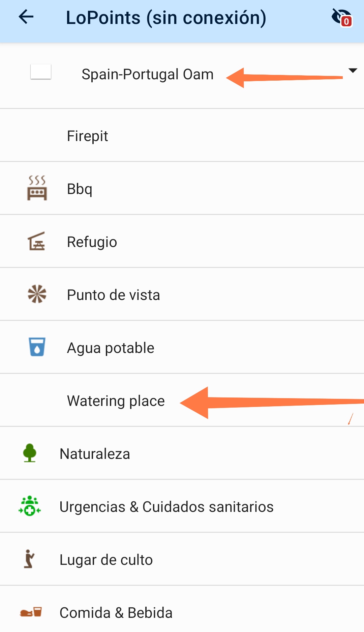364x632 pixels.
Task: Tap the Punto de vista icon
Action: 37,294
